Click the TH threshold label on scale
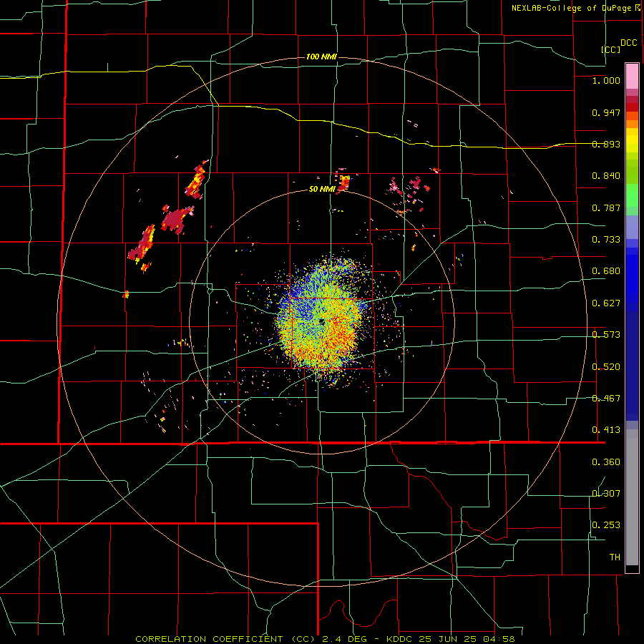Image resolution: width=644 pixels, height=644 pixels. pos(615,557)
